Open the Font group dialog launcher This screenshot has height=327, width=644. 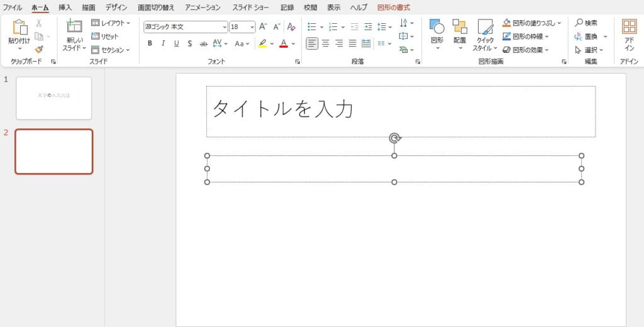point(297,62)
